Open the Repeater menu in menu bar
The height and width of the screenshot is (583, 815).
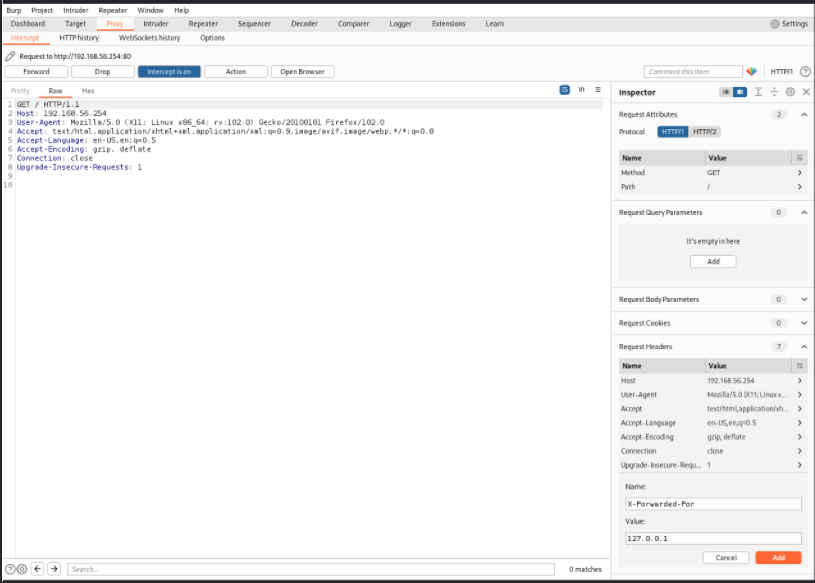pyautogui.click(x=113, y=10)
